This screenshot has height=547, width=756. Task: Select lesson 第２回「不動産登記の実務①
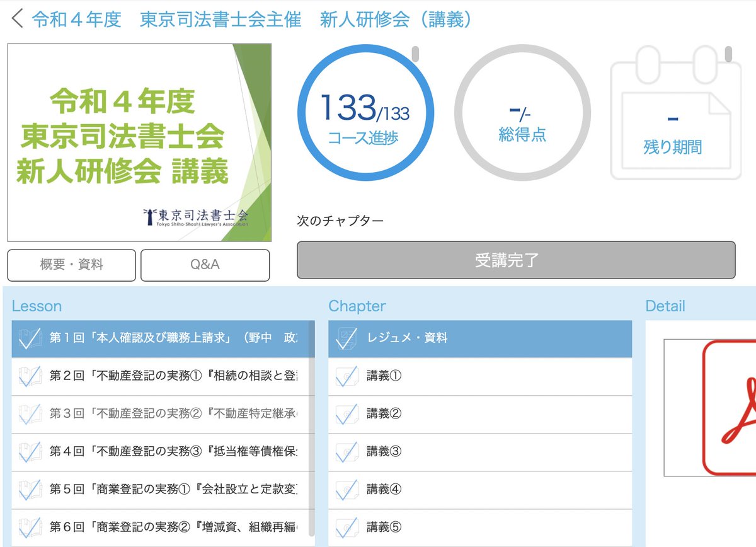click(161, 376)
